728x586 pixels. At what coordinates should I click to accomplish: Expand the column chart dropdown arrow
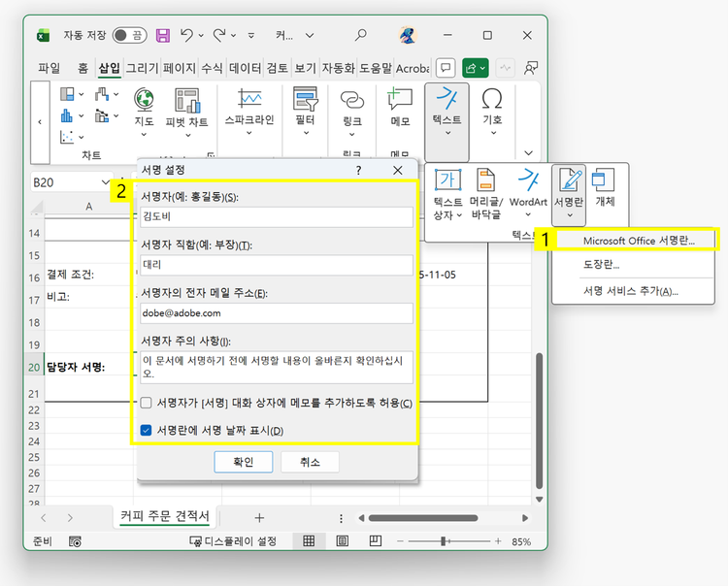82,115
